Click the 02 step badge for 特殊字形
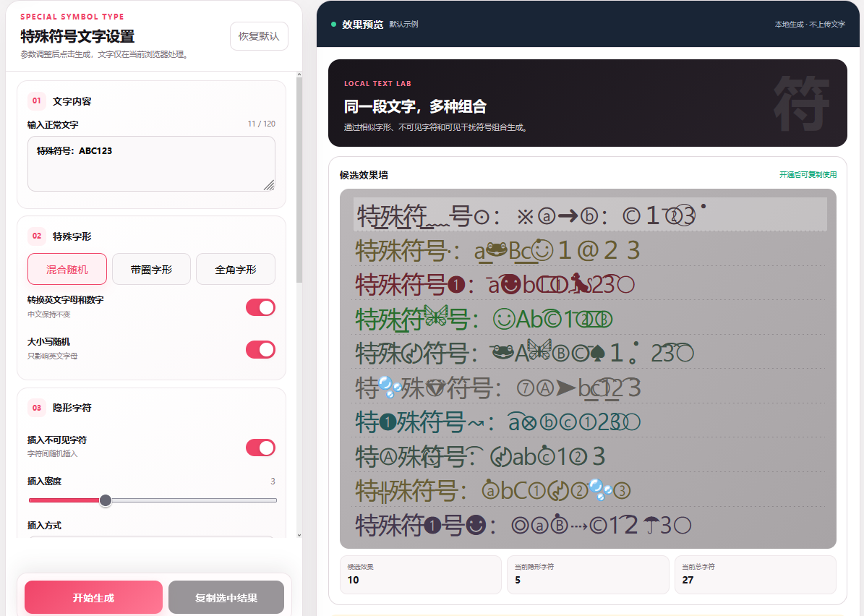The width and height of the screenshot is (864, 616). [36, 236]
